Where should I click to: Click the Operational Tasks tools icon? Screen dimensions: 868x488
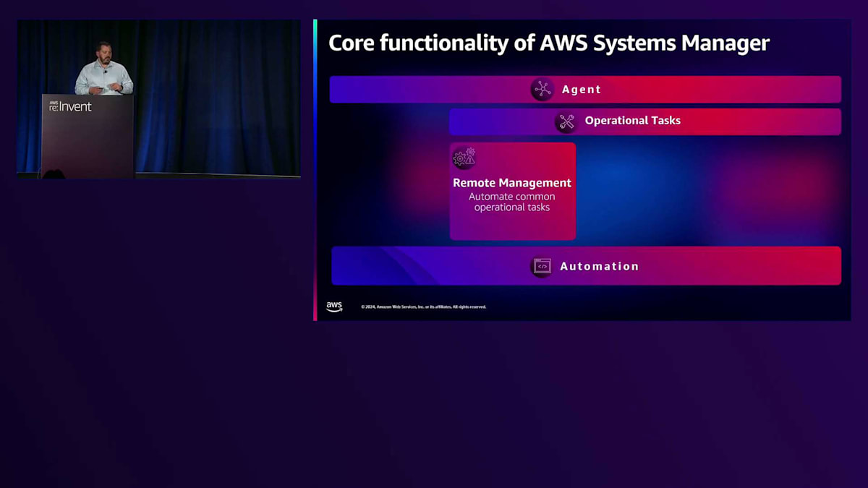click(566, 121)
